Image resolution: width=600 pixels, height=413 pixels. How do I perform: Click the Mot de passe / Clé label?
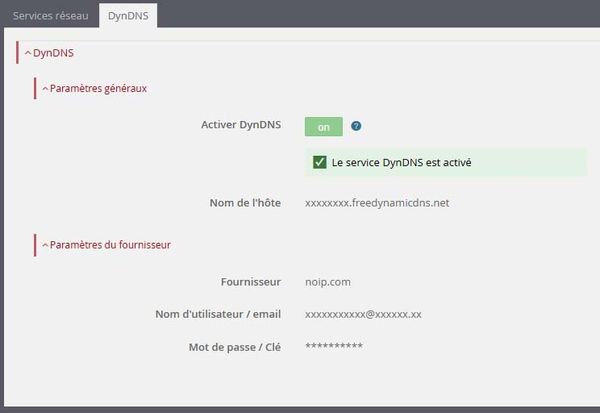pyautogui.click(x=235, y=347)
